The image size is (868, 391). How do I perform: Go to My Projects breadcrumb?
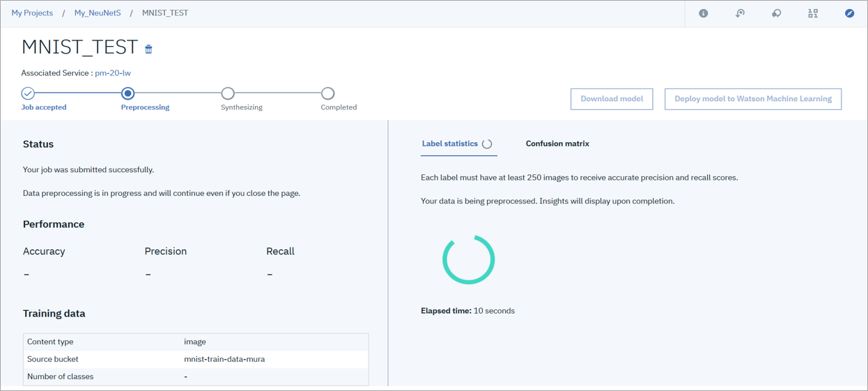coord(32,13)
